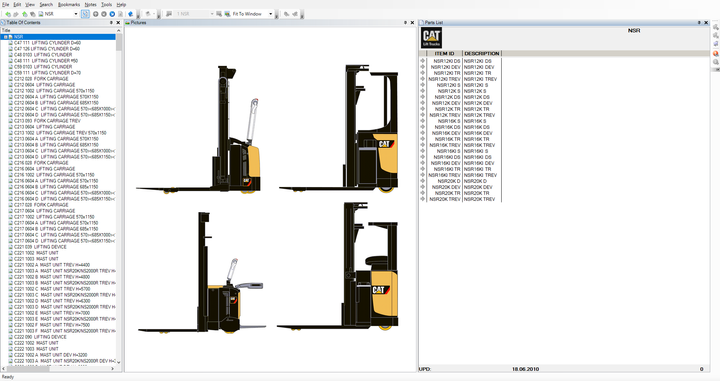Click the cart icon in right sidebar
The image size is (720, 381).
pos(715,45)
